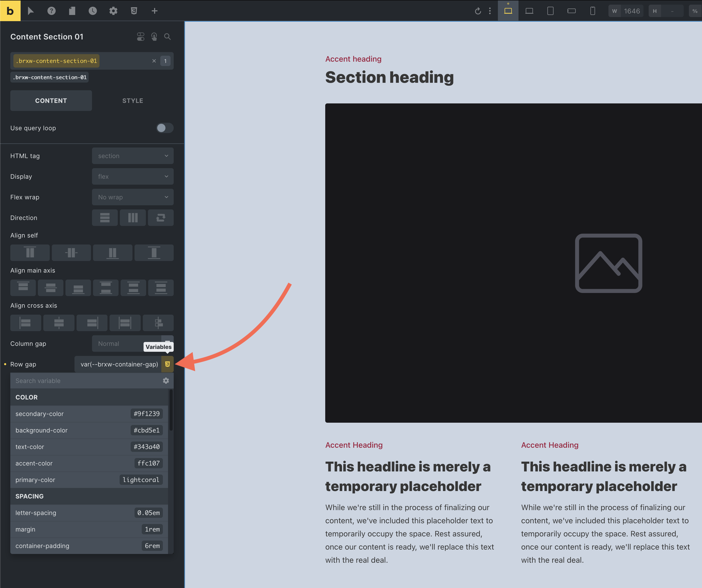Expand the Display flex dropdown
Viewport: 702px width, 588px height.
pos(133,176)
